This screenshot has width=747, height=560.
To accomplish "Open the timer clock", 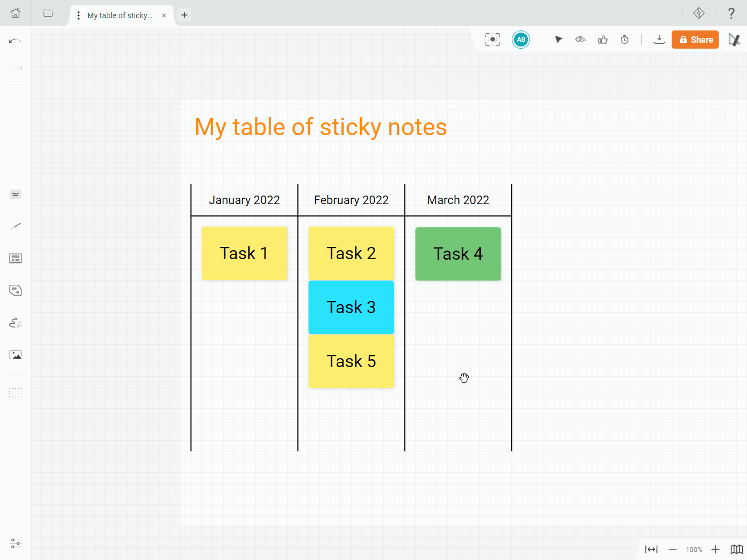I will (x=625, y=40).
